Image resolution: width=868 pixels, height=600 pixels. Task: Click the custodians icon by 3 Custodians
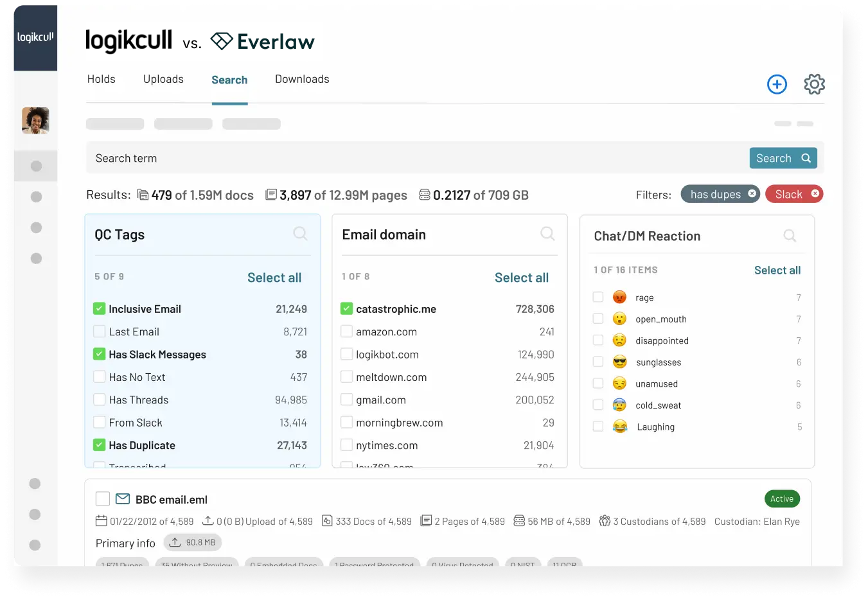point(605,521)
